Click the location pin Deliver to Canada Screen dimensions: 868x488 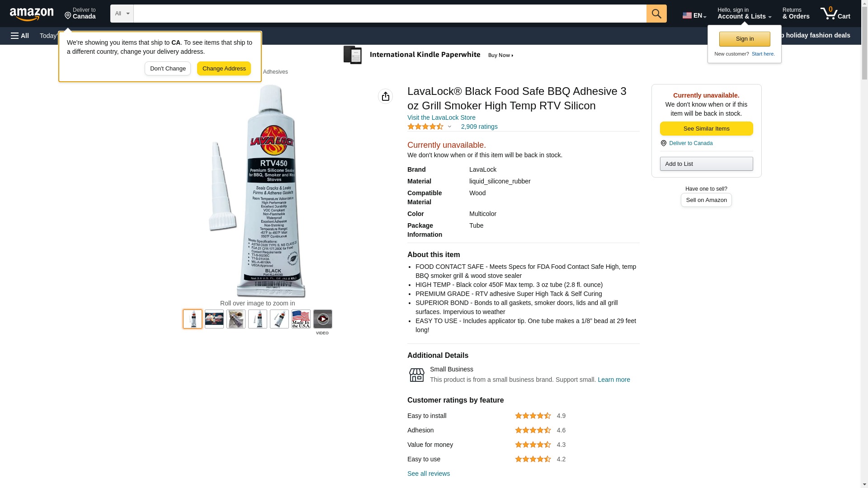(x=80, y=14)
